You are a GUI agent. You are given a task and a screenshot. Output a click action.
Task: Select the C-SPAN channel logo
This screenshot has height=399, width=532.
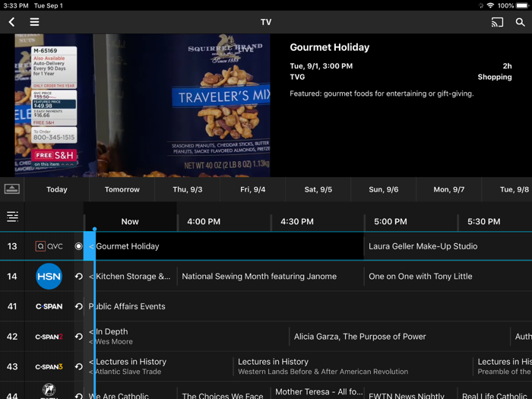point(49,306)
